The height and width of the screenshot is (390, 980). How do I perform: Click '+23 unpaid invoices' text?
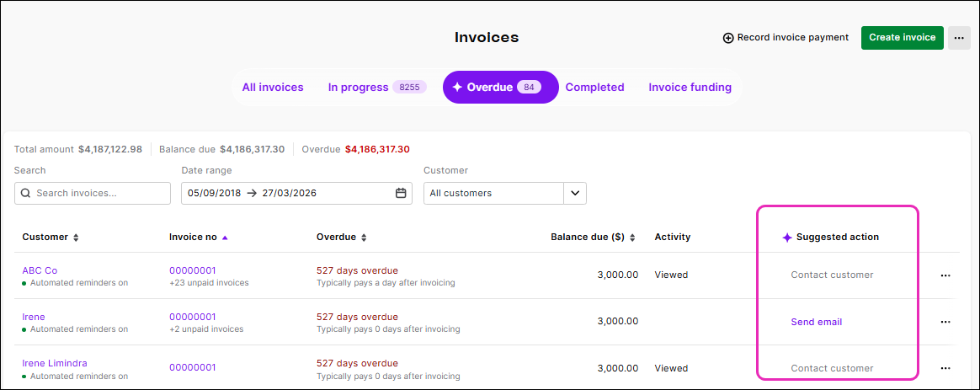pyautogui.click(x=209, y=282)
